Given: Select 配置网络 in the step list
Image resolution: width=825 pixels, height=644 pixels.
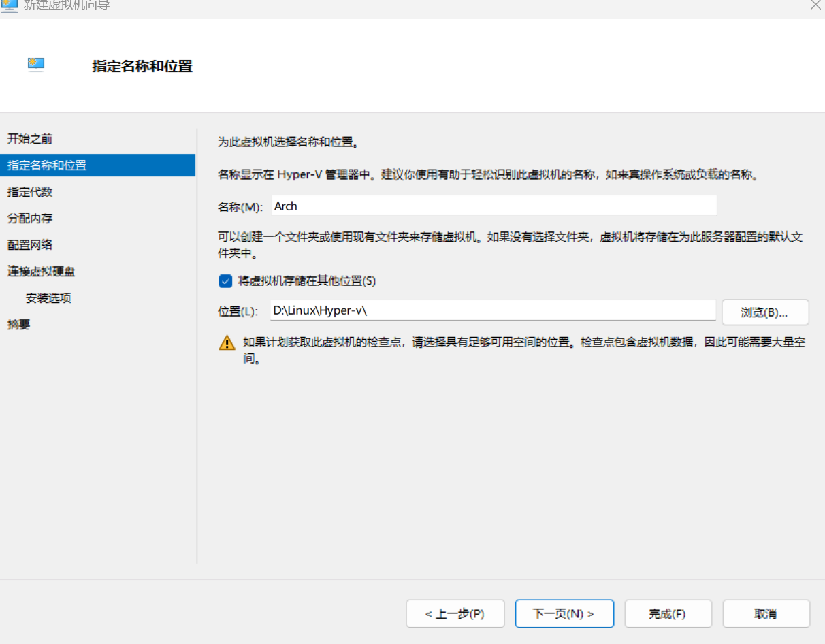Looking at the screenshot, I should click(x=30, y=245).
